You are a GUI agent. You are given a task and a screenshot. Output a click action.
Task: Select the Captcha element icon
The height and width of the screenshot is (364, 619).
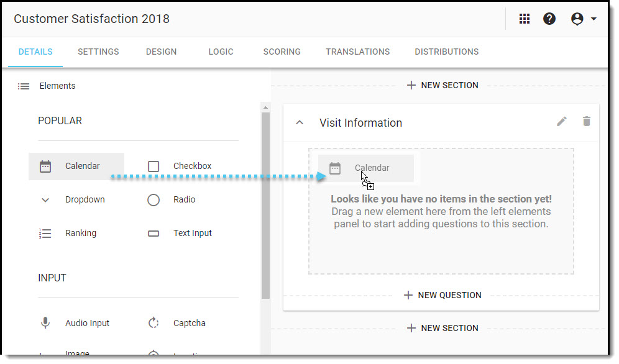point(154,323)
